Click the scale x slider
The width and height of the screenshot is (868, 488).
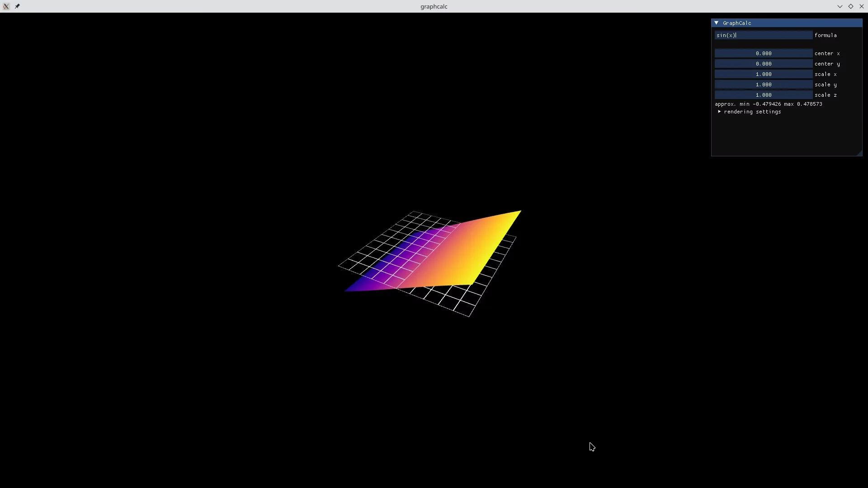click(764, 74)
